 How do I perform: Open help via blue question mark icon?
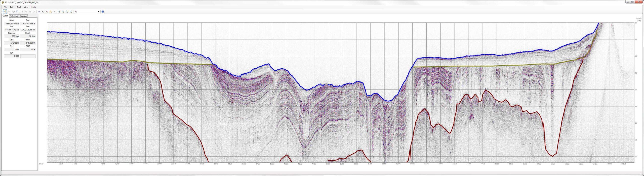click(103, 12)
